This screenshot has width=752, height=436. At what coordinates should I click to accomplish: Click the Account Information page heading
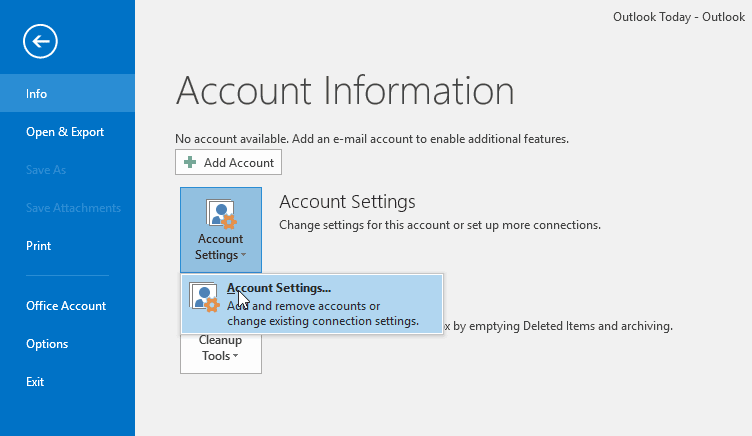[x=344, y=91]
